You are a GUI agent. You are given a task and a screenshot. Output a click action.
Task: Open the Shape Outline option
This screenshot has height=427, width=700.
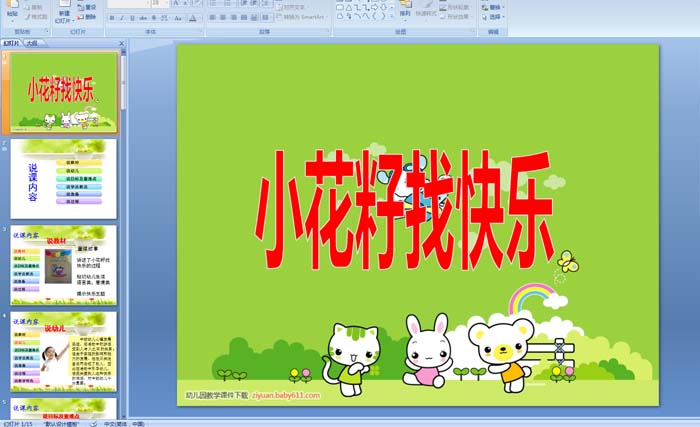coord(455,7)
